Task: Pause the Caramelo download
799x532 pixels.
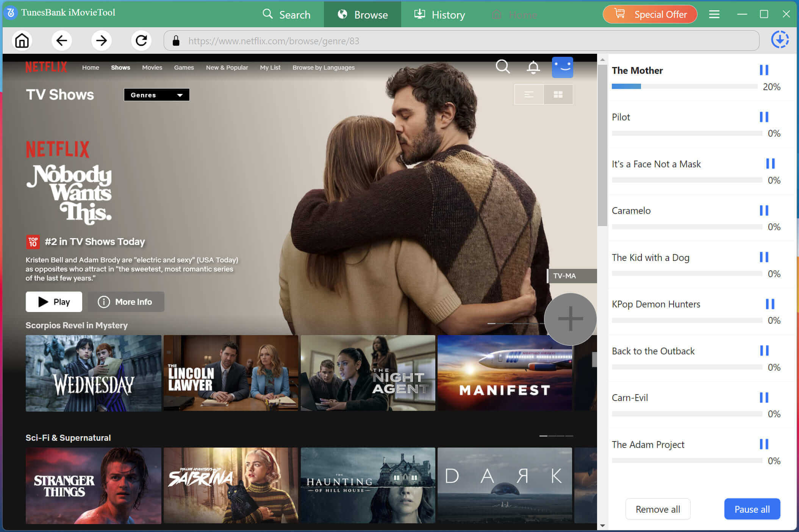Action: (x=764, y=210)
